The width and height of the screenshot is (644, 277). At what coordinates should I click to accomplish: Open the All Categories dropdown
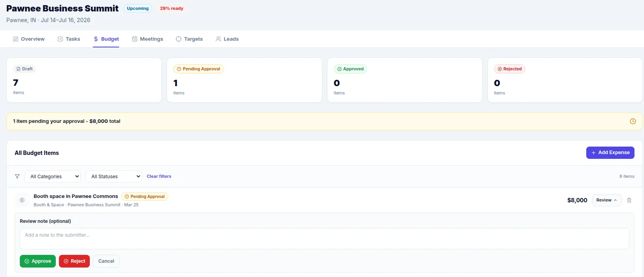point(53,177)
